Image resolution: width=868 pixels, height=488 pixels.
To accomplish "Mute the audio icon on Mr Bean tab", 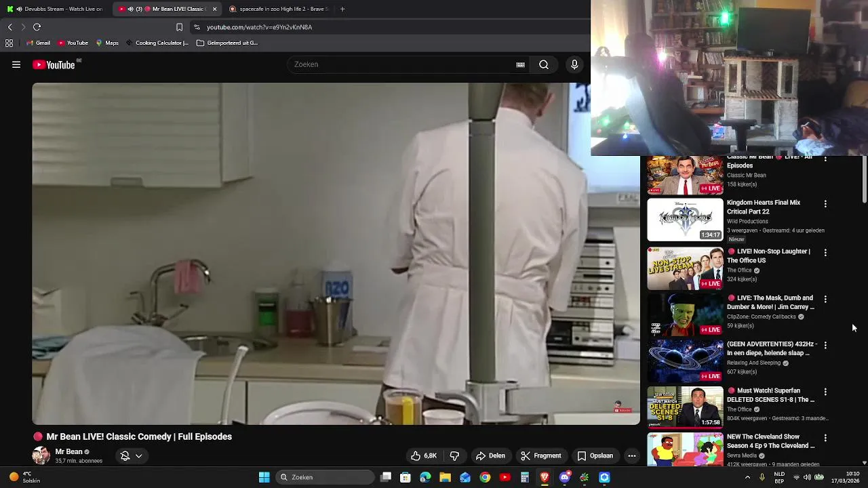I will pyautogui.click(x=130, y=9).
